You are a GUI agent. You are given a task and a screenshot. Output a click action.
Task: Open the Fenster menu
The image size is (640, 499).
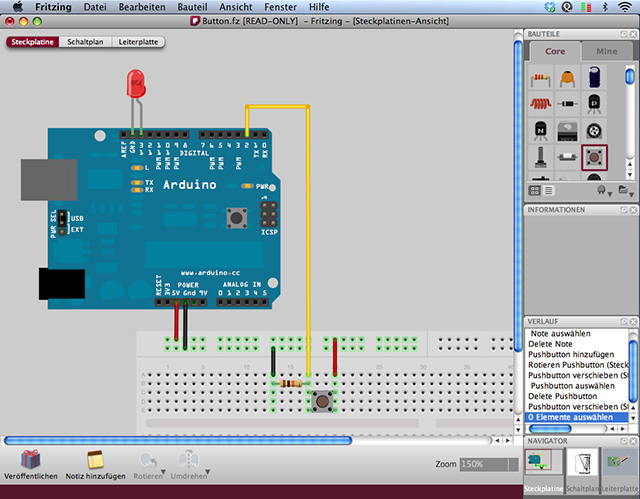pyautogui.click(x=280, y=7)
